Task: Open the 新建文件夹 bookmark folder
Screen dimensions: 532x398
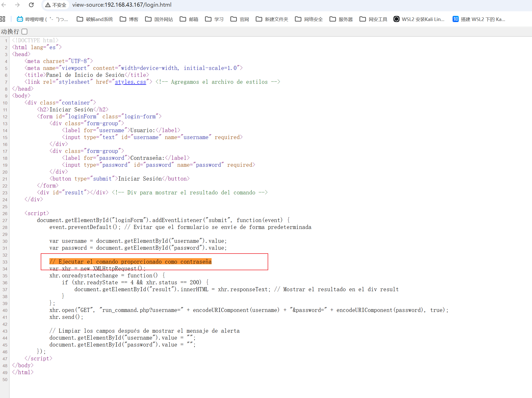Action: [272, 19]
